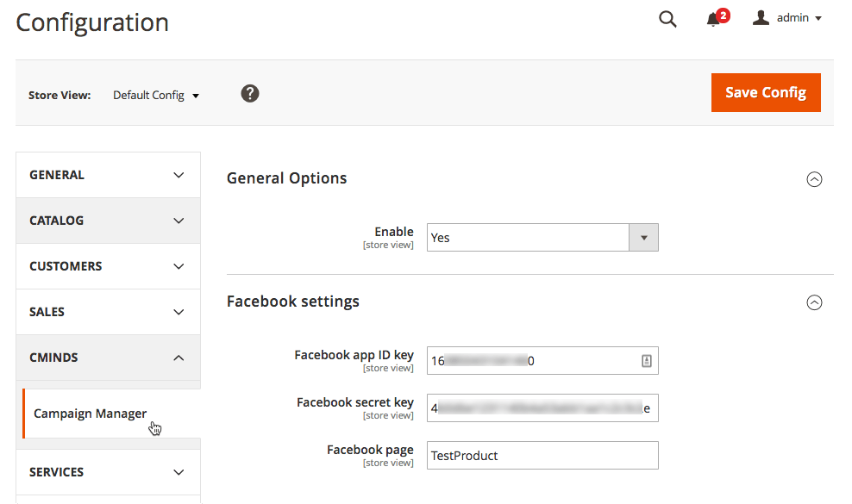Viewport: 852px width, 504px height.
Task: Click into the Facebook secret key field
Action: (542, 408)
